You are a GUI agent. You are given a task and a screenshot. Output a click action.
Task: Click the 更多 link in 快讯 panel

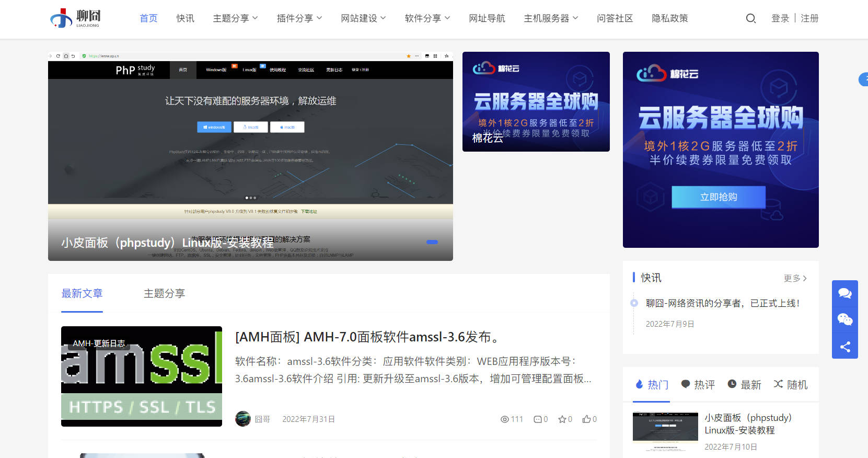pos(795,278)
